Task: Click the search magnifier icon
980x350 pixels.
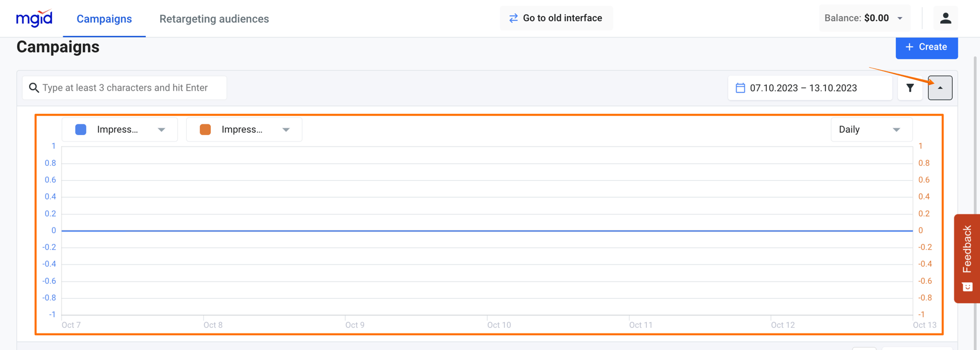Action: (34, 88)
